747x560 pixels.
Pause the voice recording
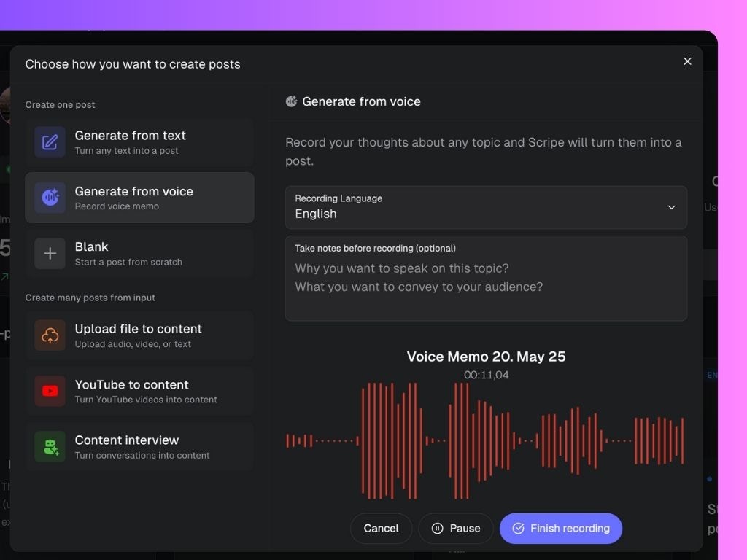(456, 528)
